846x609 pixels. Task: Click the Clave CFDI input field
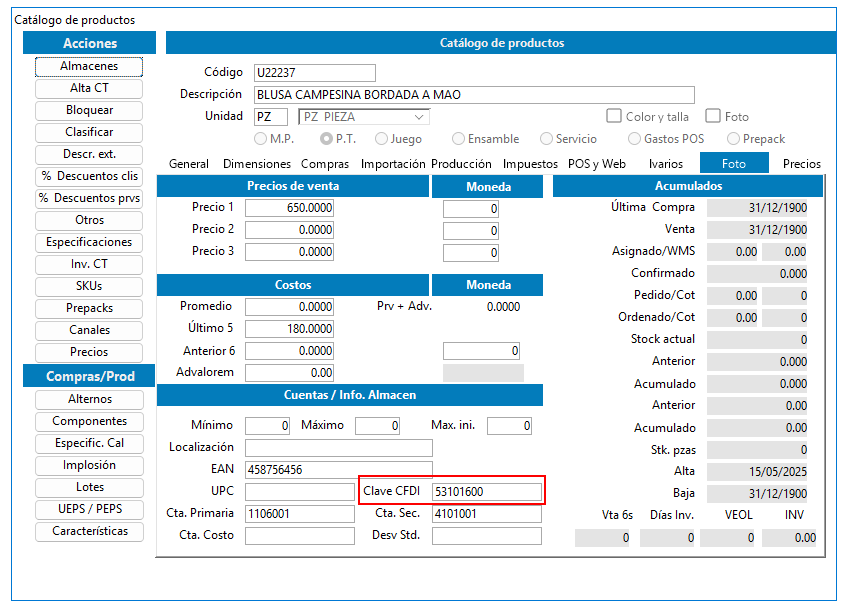point(486,491)
